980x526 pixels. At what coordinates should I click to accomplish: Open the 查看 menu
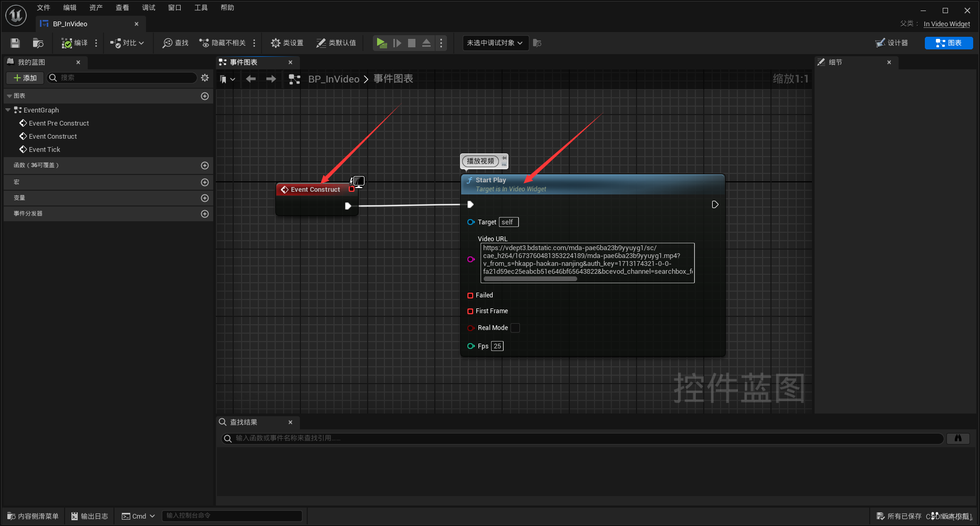(x=122, y=7)
